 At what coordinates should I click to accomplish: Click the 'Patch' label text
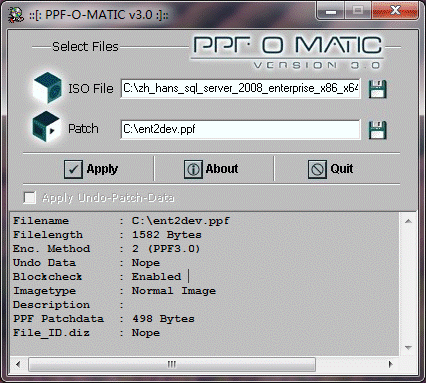pyautogui.click(x=83, y=129)
